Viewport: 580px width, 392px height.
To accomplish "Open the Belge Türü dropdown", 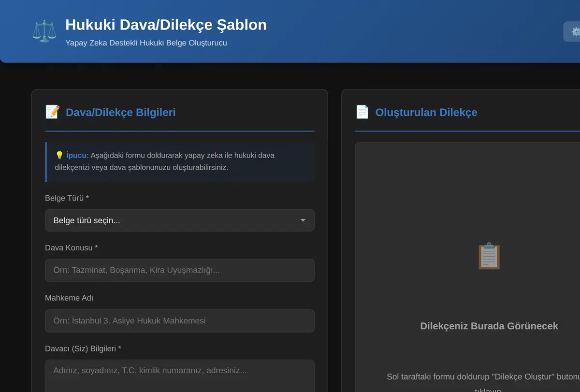I will 180,220.
